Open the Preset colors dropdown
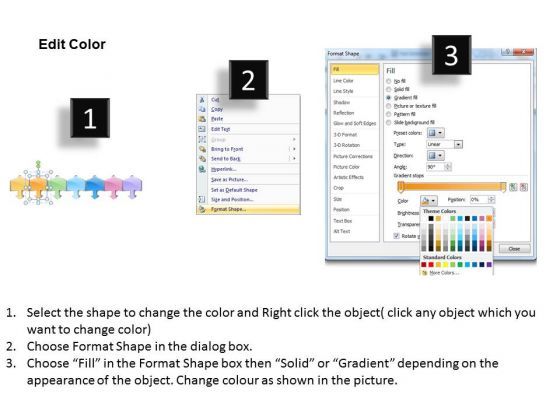This screenshot has height=420, width=560. pos(436,133)
